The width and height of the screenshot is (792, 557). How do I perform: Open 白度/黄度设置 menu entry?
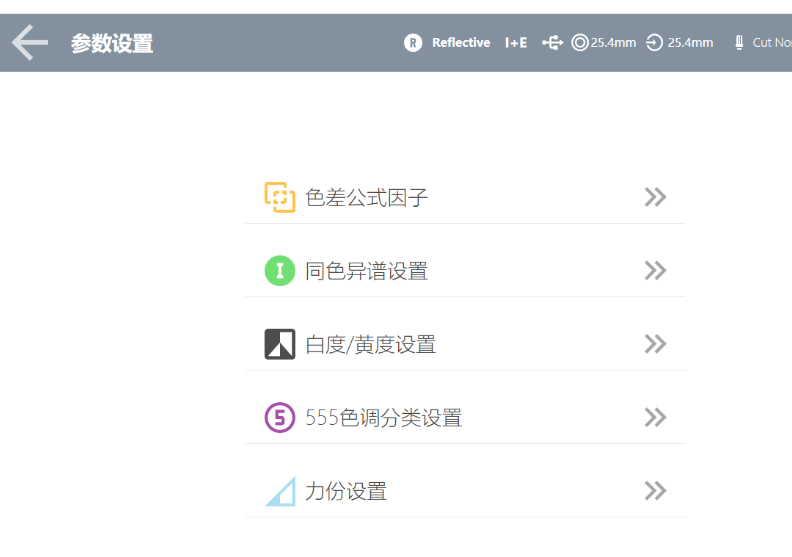click(x=465, y=344)
